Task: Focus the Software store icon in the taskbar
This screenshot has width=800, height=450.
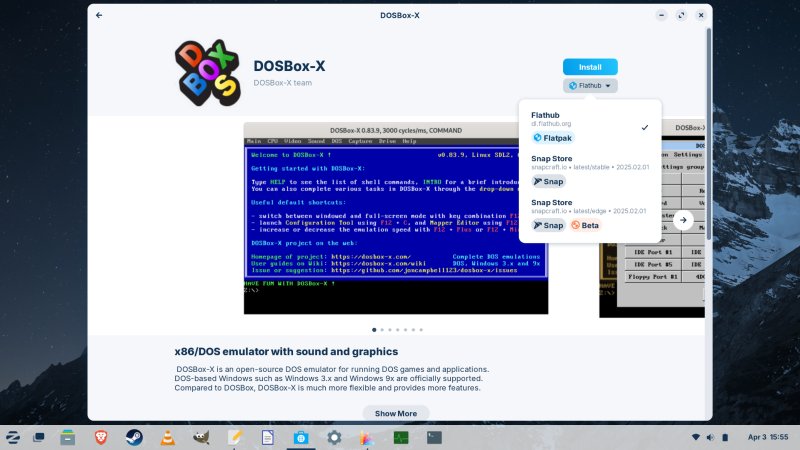Action: (301, 437)
